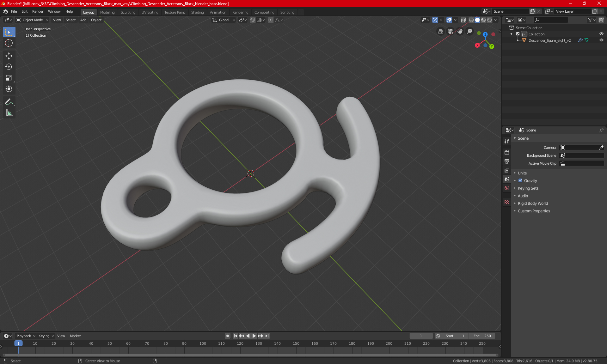The height and width of the screenshot is (364, 607).
Task: Choose the Scale tool
Action: pos(9,78)
